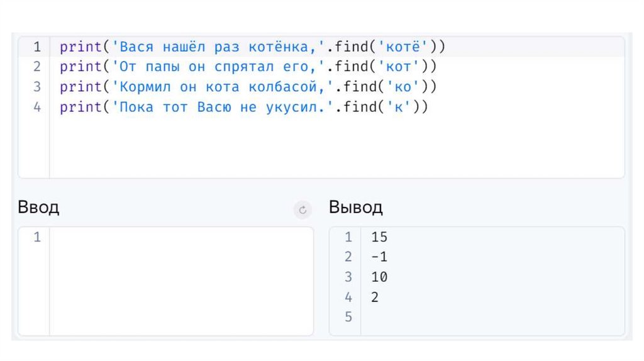644x361 pixels.
Task: Click the empty fifth line of Вывод output
Action: (440, 317)
